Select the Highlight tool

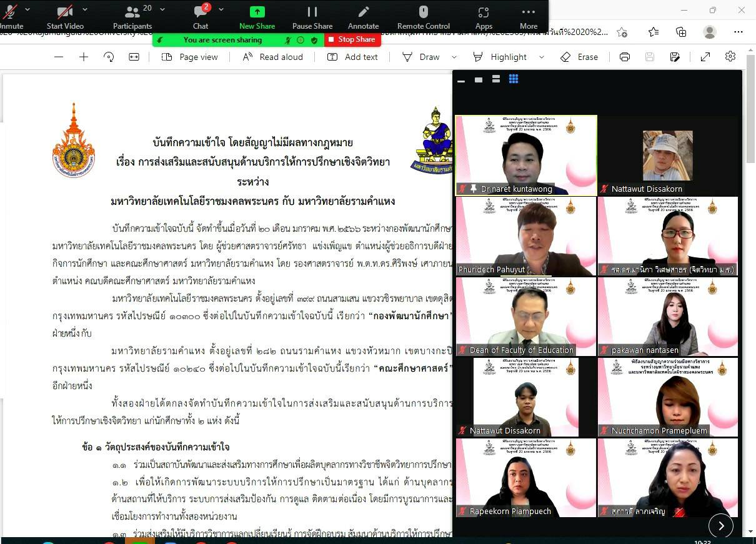(500, 57)
